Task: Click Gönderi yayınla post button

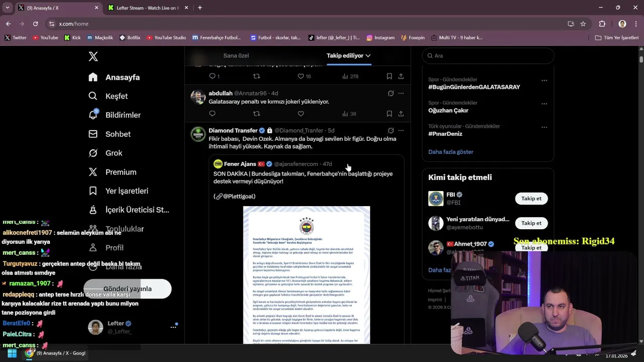Action: [x=127, y=289]
